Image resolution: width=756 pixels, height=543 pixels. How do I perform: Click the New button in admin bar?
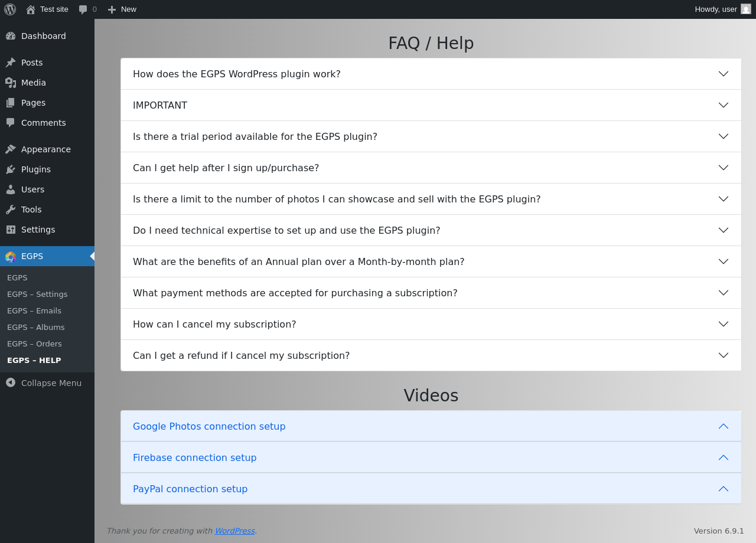(122, 9)
